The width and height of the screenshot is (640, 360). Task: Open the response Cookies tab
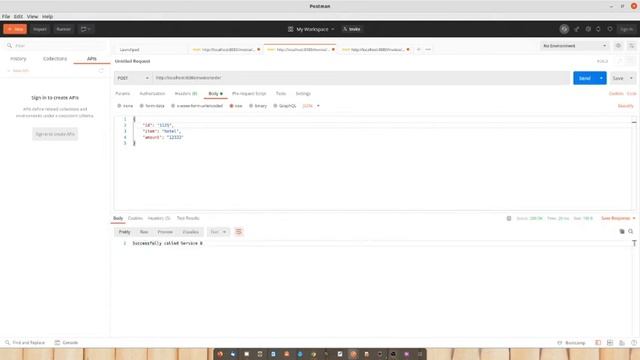[135, 218]
